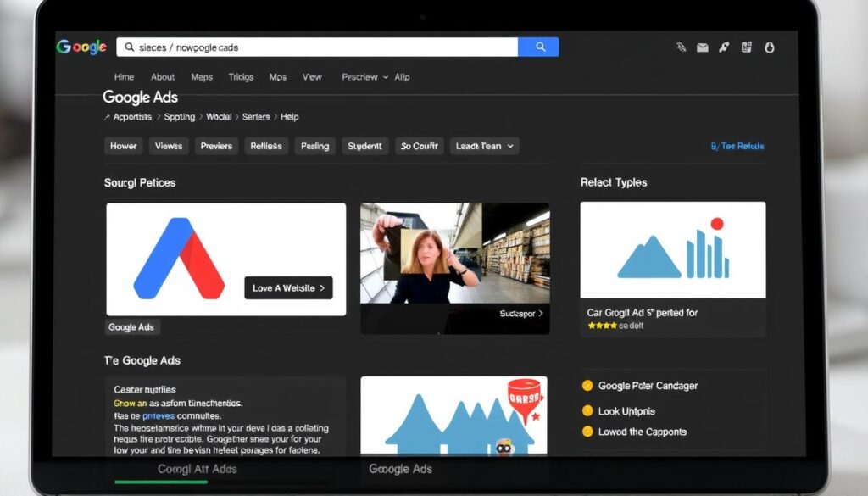
Task: Click the Relact Typles heading
Action: tap(614, 182)
